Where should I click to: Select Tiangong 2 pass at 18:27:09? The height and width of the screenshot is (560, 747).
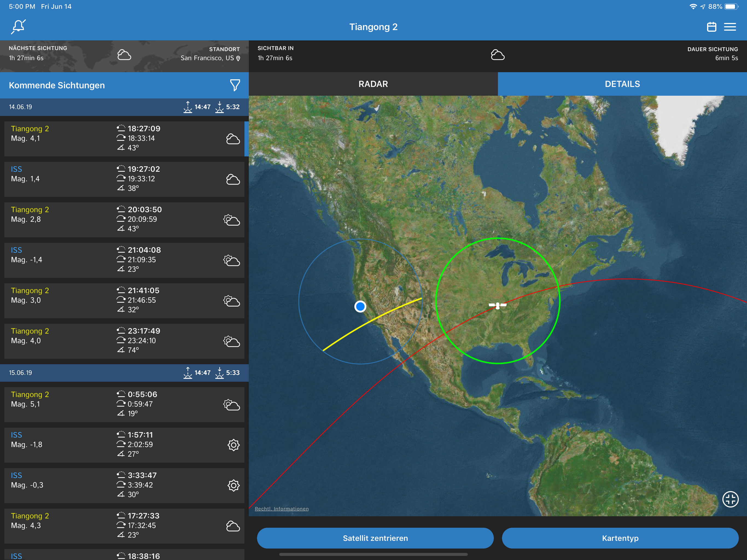[124, 139]
